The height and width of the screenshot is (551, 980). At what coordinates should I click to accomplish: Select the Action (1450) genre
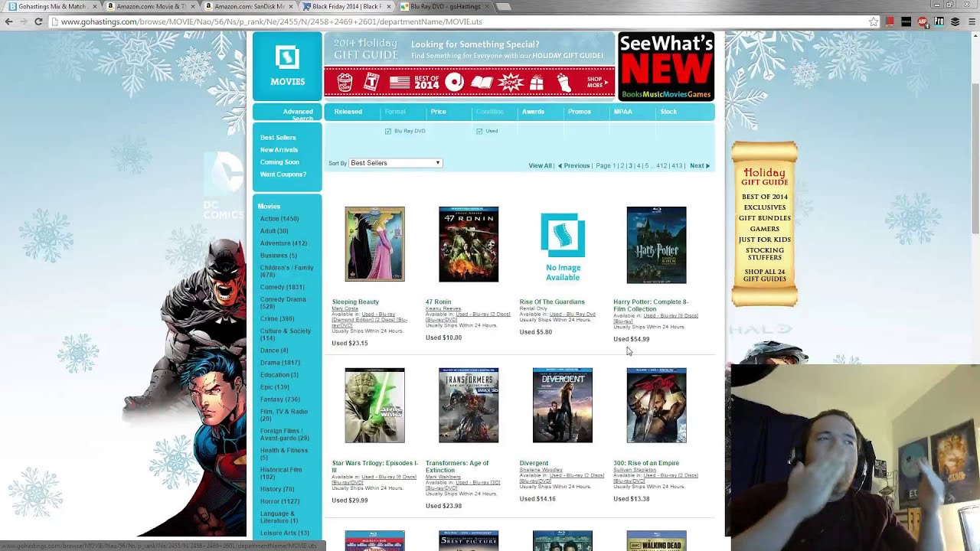(x=279, y=219)
